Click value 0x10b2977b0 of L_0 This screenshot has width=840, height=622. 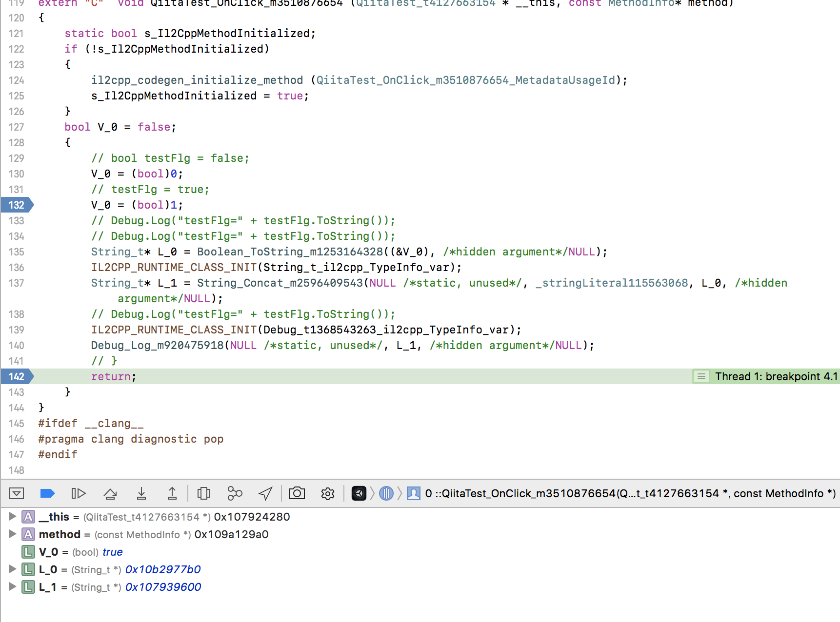coord(163,569)
